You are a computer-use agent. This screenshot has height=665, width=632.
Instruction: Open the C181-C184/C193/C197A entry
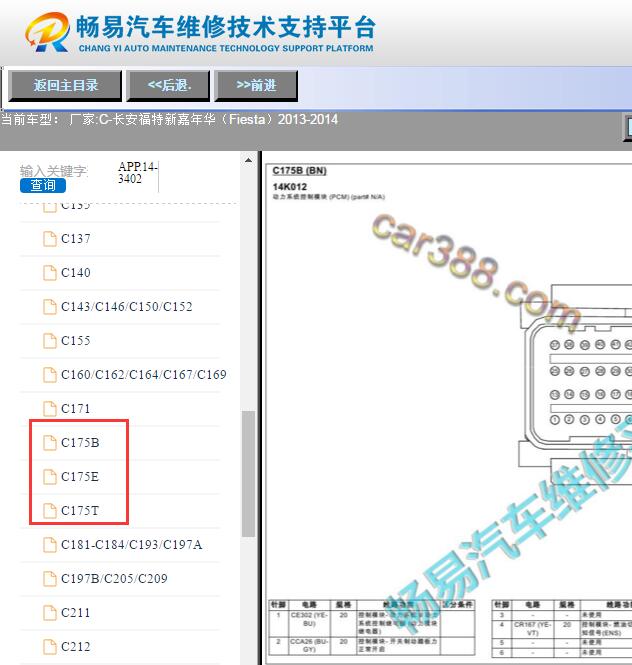131,545
